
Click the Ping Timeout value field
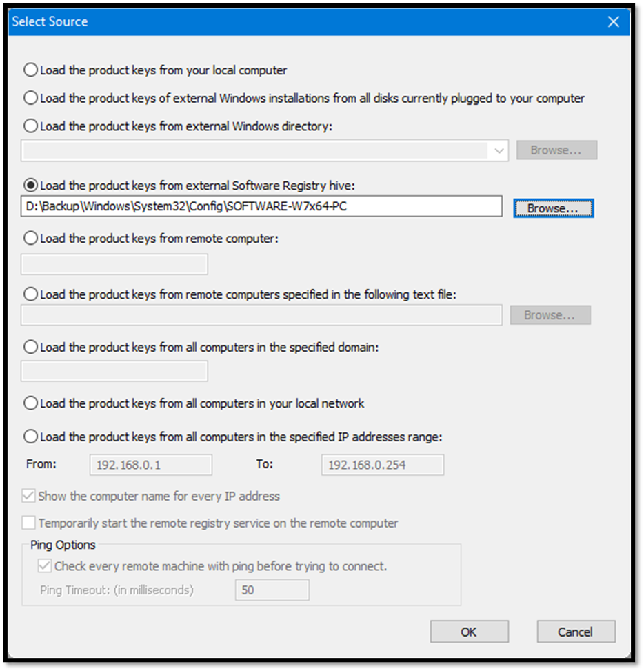(272, 590)
